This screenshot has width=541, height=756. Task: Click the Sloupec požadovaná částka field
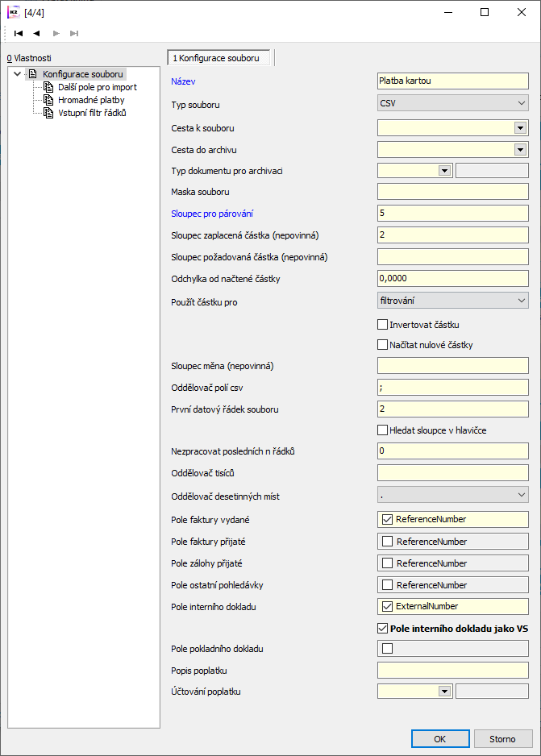453,256
